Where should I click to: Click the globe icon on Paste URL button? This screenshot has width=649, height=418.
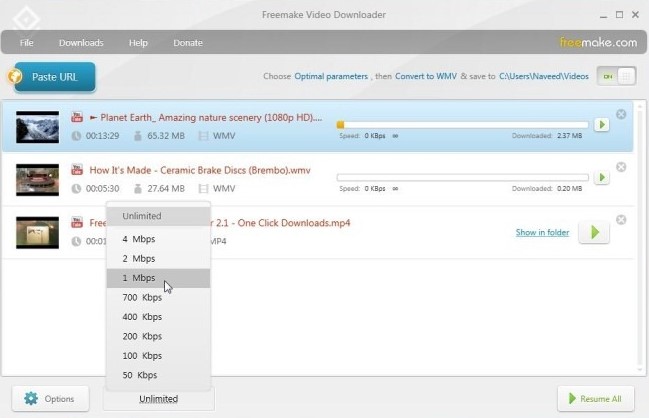coord(15,76)
